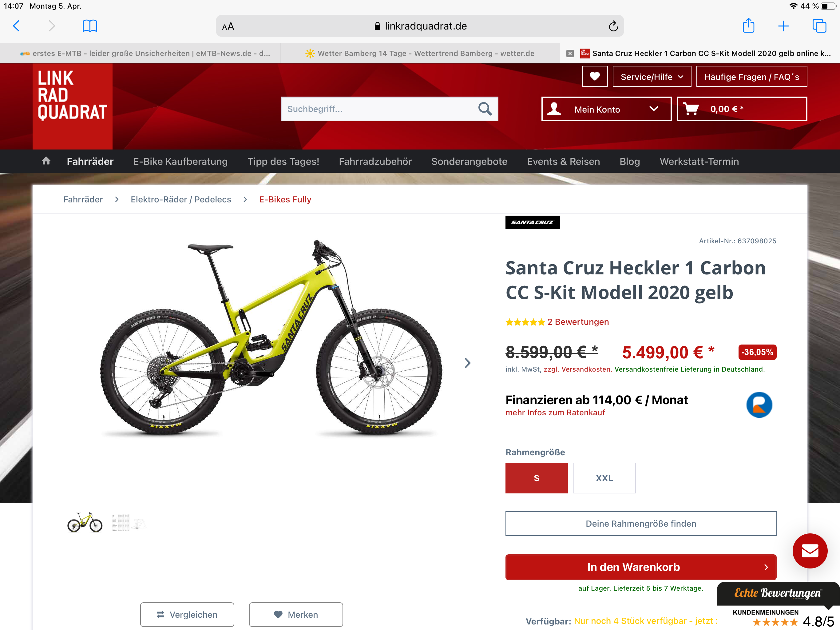Toggle Merken to save the bike
Viewport: 840px width, 630px height.
pyautogui.click(x=296, y=614)
